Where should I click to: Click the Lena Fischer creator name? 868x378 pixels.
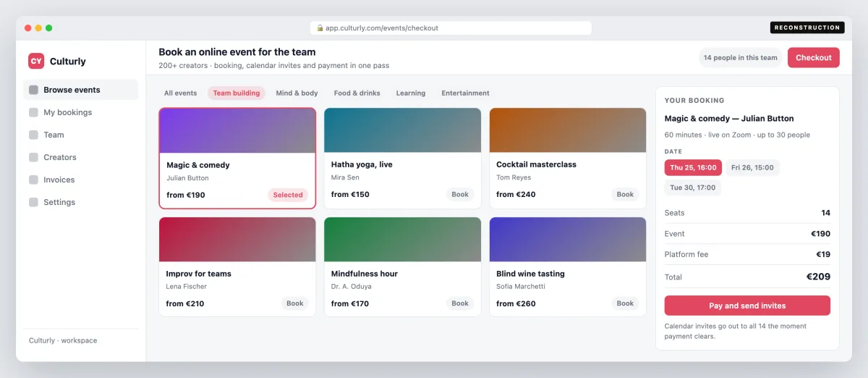(x=187, y=287)
